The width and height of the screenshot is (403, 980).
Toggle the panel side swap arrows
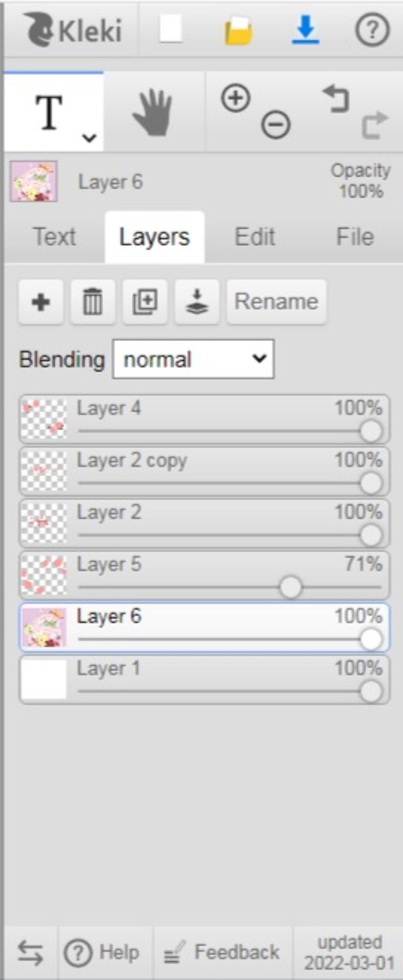pos(30,953)
